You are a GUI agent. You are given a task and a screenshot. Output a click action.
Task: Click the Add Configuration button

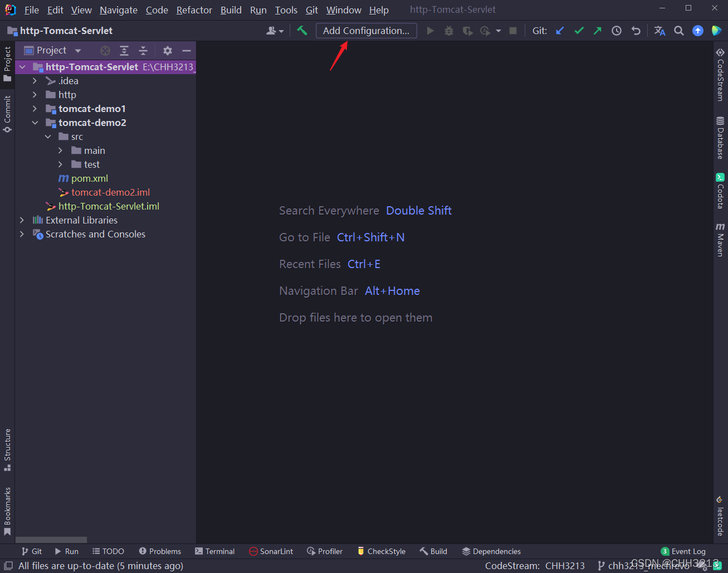pos(367,31)
